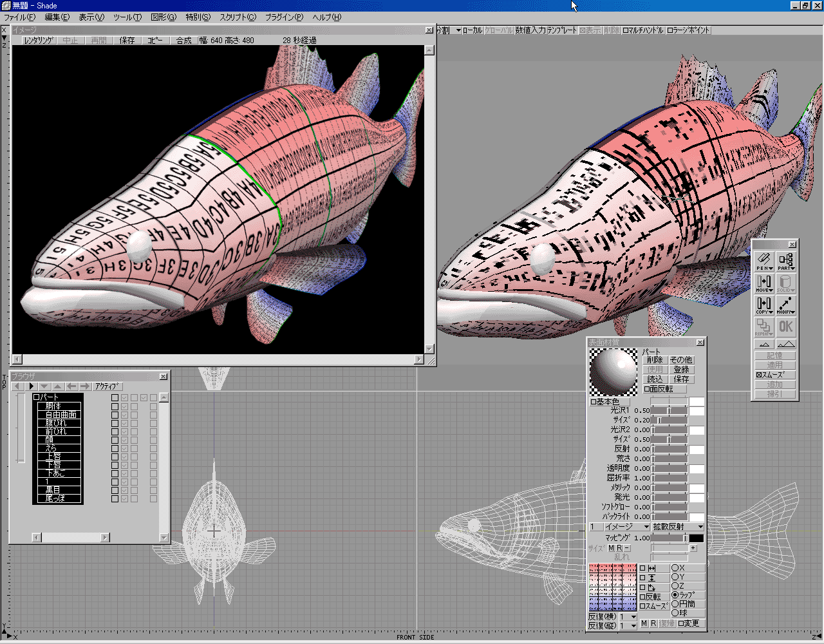Open the PART tool in the toolbox
Screen dimensions: 824x644
786,261
